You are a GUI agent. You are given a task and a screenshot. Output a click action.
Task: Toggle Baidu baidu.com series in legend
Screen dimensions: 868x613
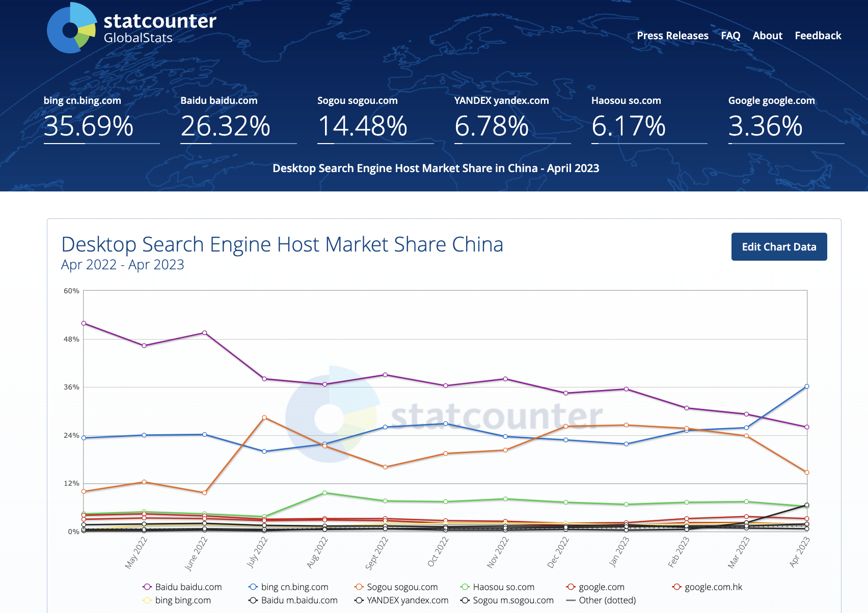click(182, 587)
